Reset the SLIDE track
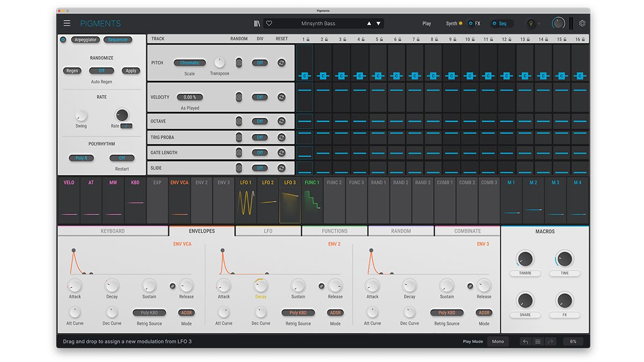 (x=281, y=168)
